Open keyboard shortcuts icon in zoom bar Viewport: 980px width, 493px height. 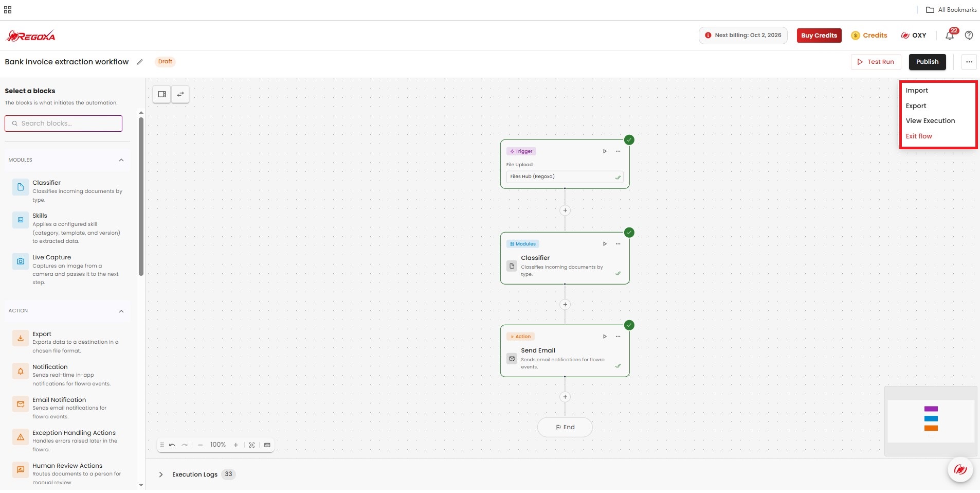pyautogui.click(x=267, y=445)
